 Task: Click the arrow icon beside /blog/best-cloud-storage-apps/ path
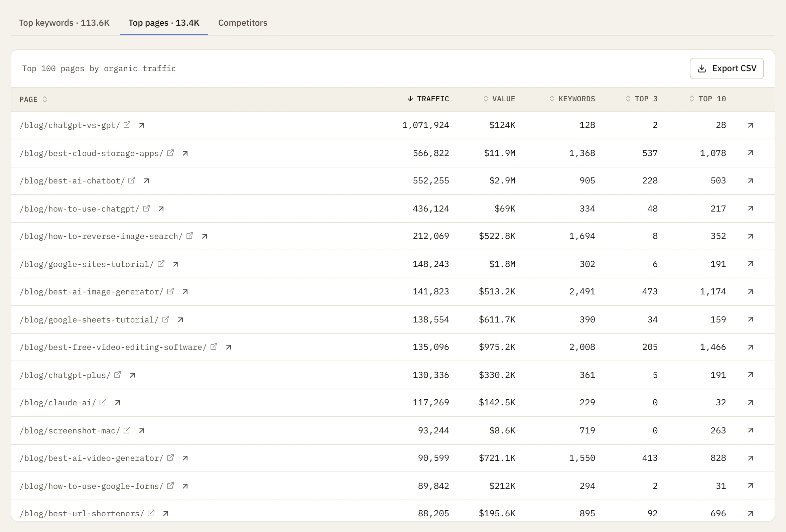point(185,153)
